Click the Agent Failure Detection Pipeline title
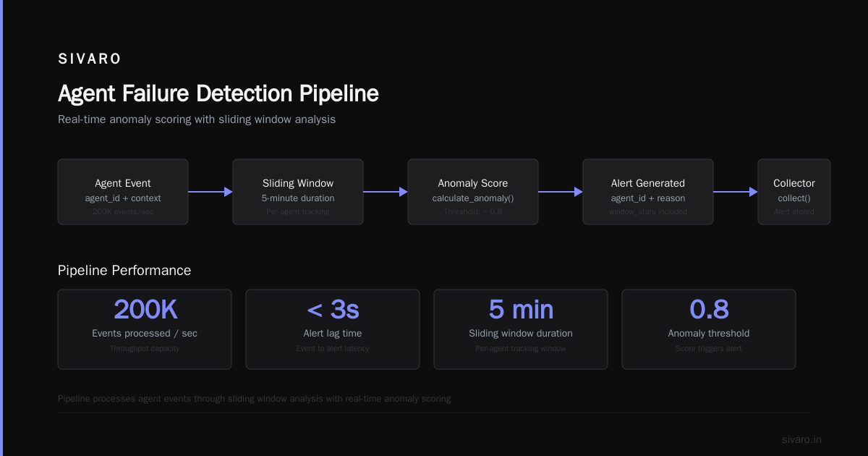 (x=218, y=93)
